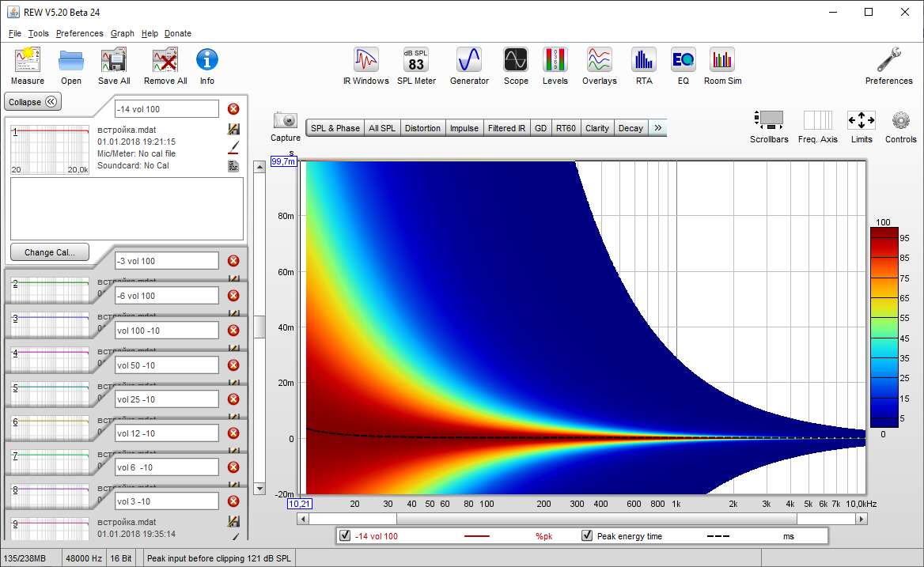Switch to the All SPL tab
The height and width of the screenshot is (567, 924).
382,128
